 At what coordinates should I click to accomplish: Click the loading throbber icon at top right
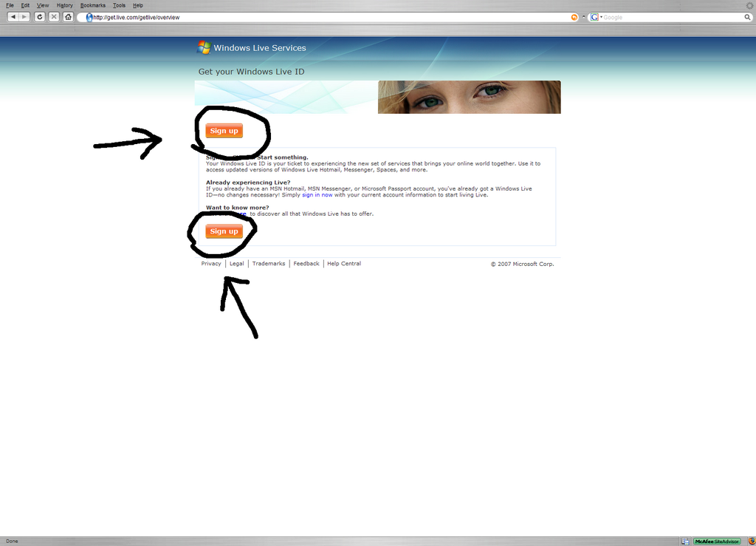pos(750,5)
